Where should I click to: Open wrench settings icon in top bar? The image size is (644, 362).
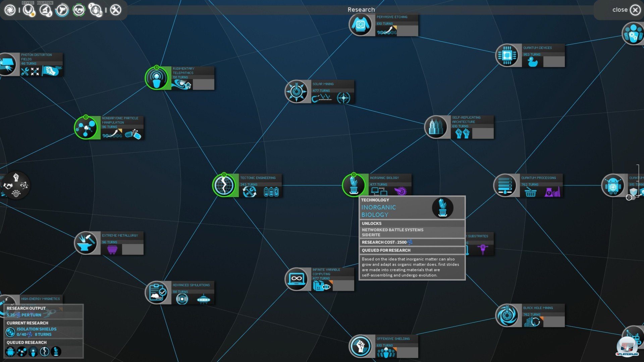[115, 10]
